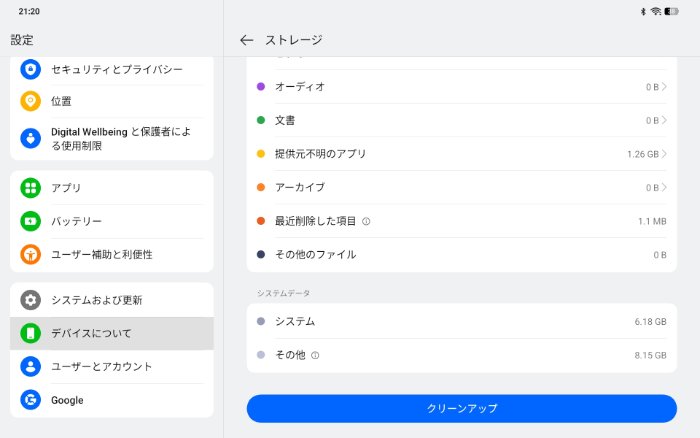
Task: Tap info icon beside その他
Action: point(315,355)
